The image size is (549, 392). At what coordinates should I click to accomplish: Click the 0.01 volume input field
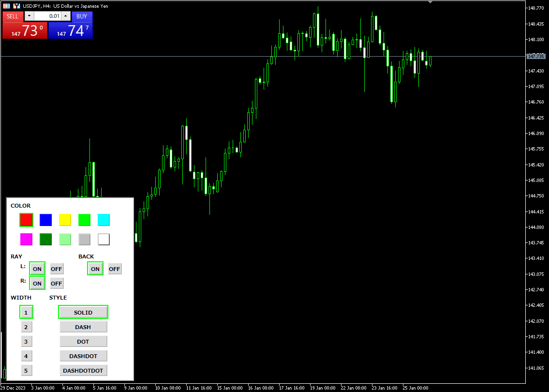coord(47,16)
